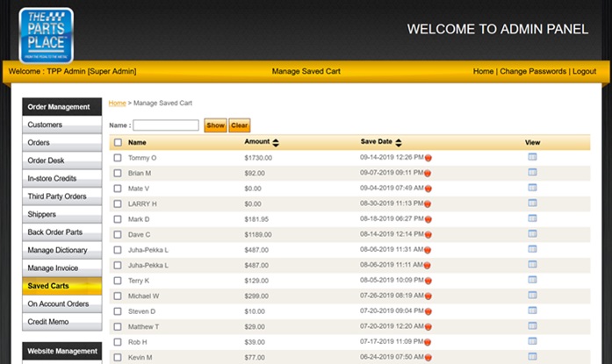This screenshot has height=364, width=612.
Task: Sort by Amount column arrows
Action: click(276, 142)
